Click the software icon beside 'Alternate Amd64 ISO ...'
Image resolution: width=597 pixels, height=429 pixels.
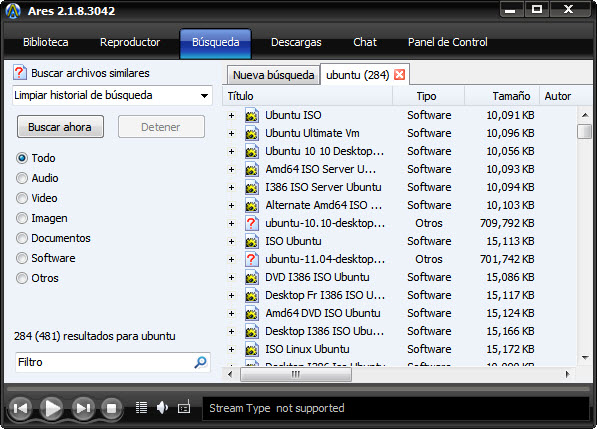tap(252, 205)
